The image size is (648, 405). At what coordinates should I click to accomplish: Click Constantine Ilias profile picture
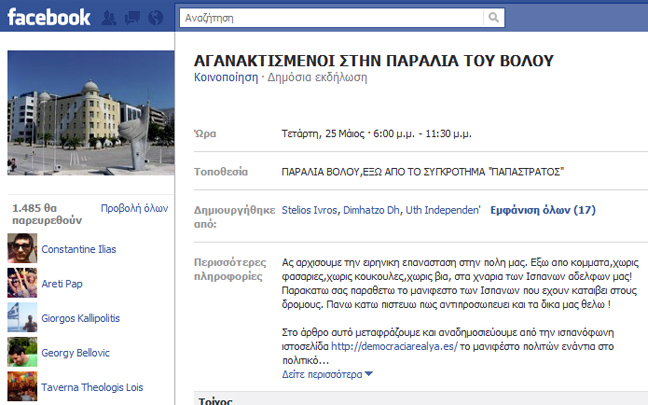[21, 248]
